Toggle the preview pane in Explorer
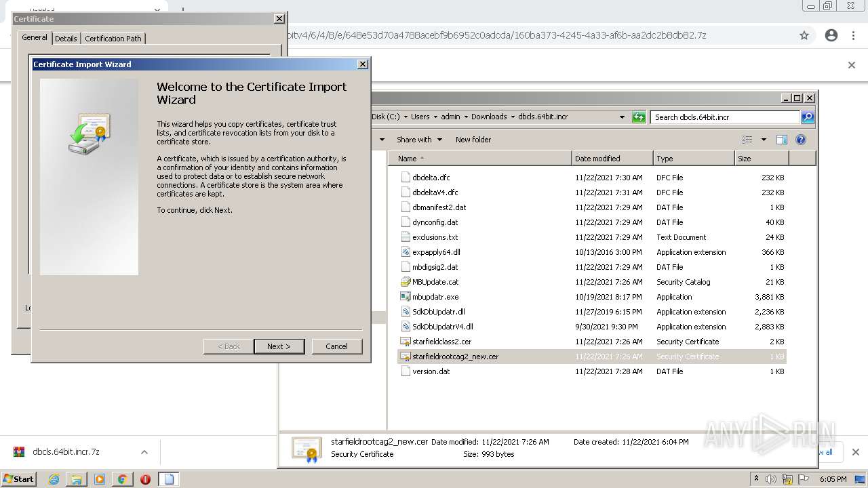This screenshot has width=868, height=488. pyautogui.click(x=782, y=140)
